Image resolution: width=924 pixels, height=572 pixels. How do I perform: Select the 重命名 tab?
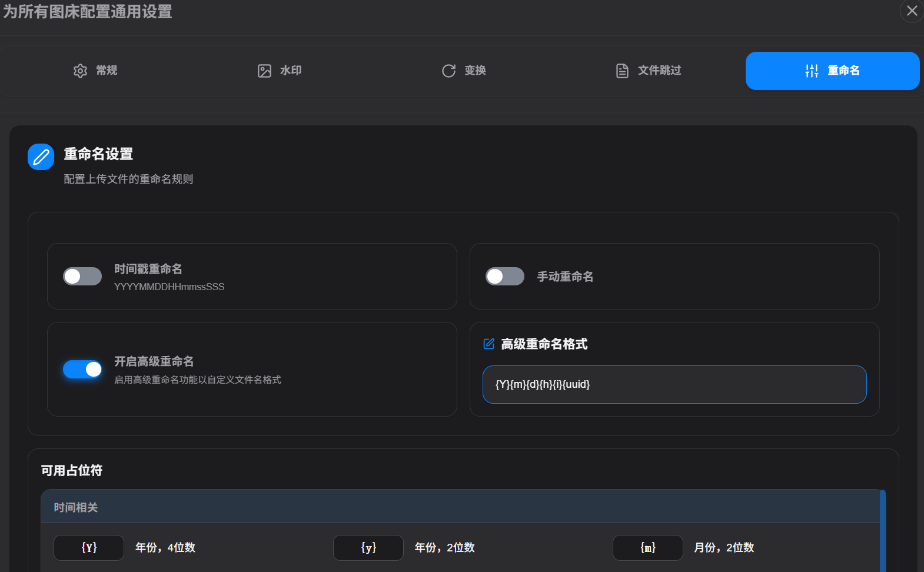[x=832, y=71]
